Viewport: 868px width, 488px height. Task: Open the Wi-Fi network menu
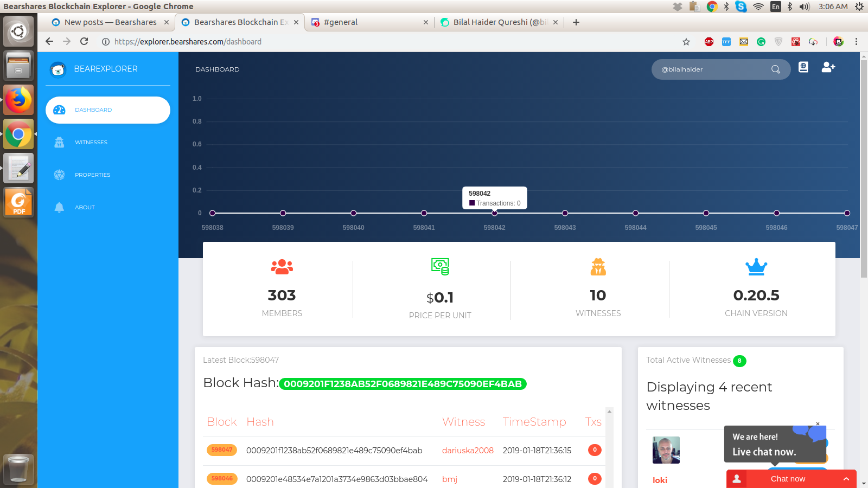(x=758, y=7)
